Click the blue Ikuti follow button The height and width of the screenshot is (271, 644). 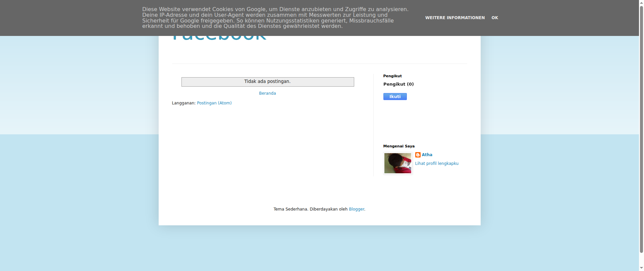coord(395,97)
